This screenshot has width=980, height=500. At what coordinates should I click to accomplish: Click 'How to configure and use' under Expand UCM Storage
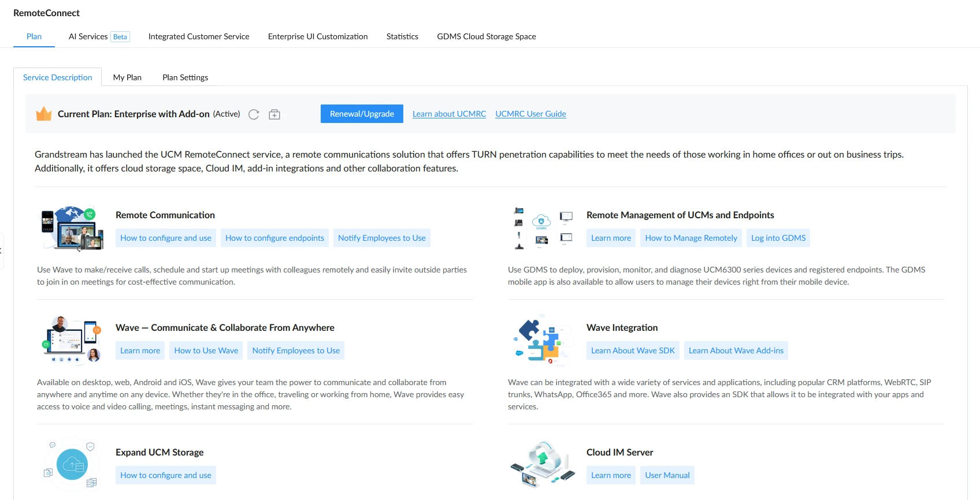166,475
